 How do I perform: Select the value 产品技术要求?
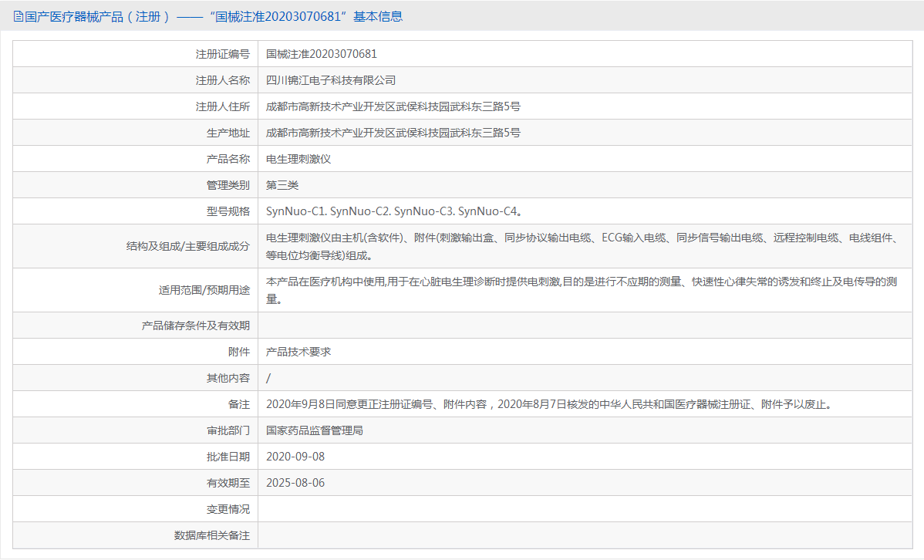(x=298, y=352)
